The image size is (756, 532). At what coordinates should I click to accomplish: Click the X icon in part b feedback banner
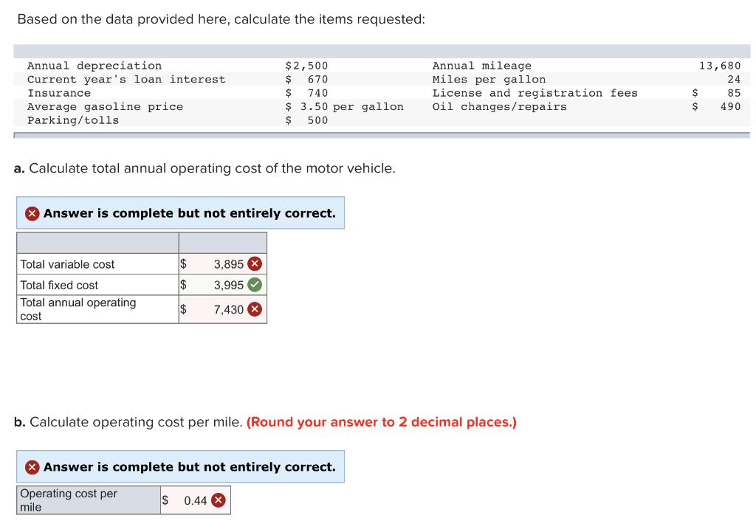click(x=32, y=466)
